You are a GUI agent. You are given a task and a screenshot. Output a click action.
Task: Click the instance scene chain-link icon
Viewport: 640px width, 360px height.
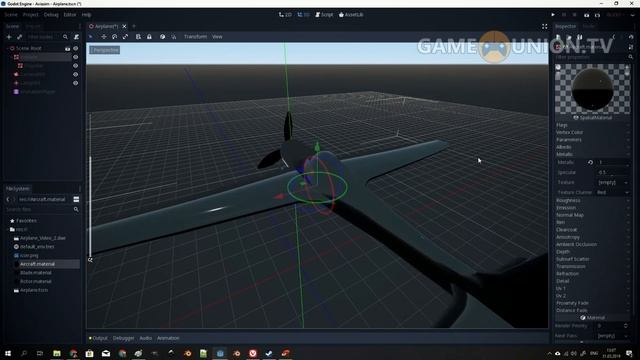point(19,37)
